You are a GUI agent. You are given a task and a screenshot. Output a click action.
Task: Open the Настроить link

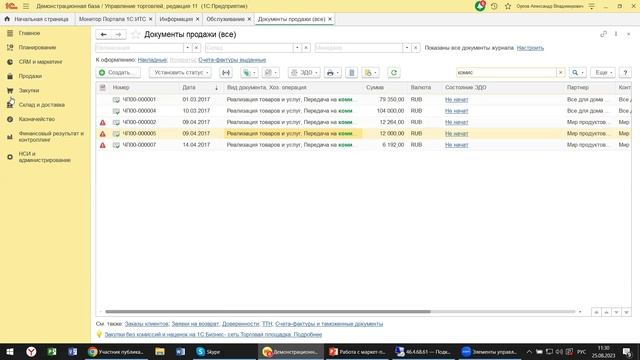(x=530, y=48)
